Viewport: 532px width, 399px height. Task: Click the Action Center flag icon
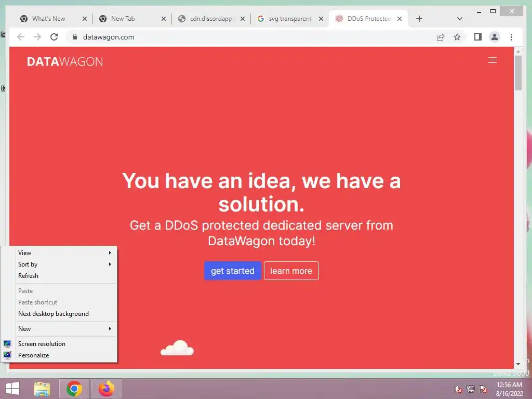[483, 389]
